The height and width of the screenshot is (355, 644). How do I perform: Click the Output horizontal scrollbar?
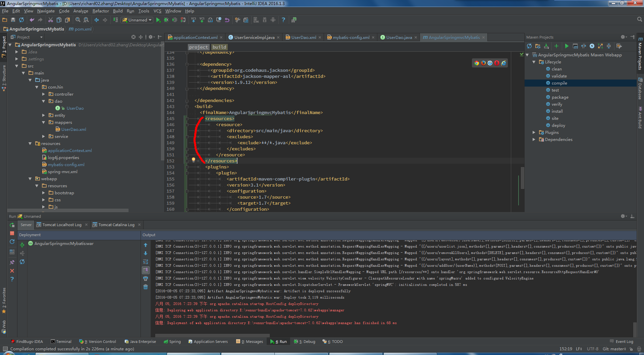[x=212, y=335]
